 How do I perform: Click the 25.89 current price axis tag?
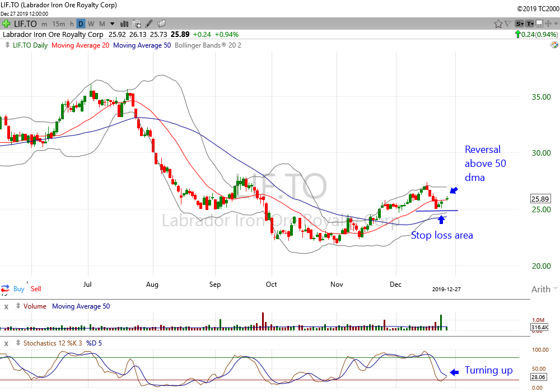click(540, 199)
